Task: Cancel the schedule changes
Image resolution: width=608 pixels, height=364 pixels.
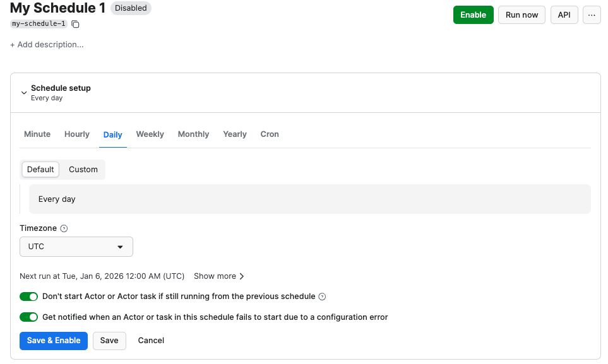Action: [151, 341]
